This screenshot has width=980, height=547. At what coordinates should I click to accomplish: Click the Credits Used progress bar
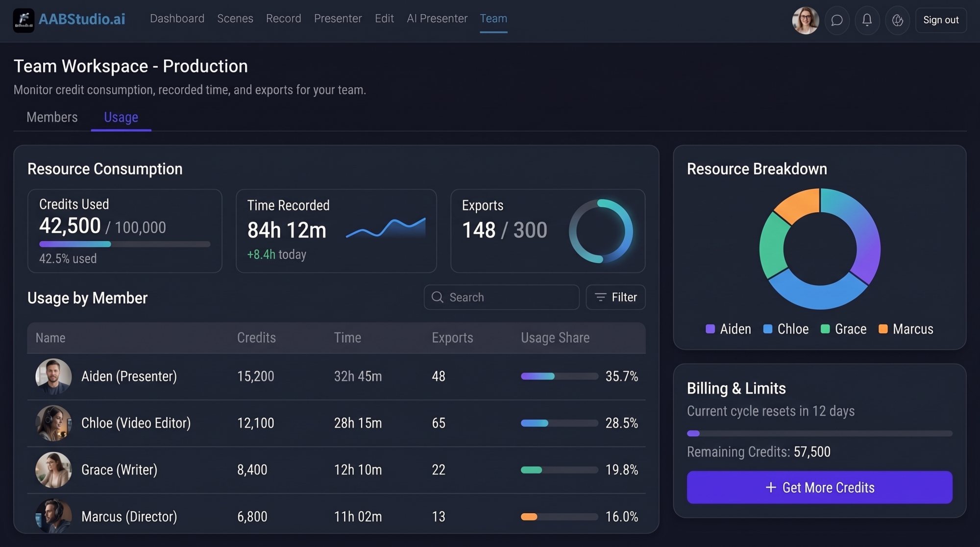[x=124, y=244]
